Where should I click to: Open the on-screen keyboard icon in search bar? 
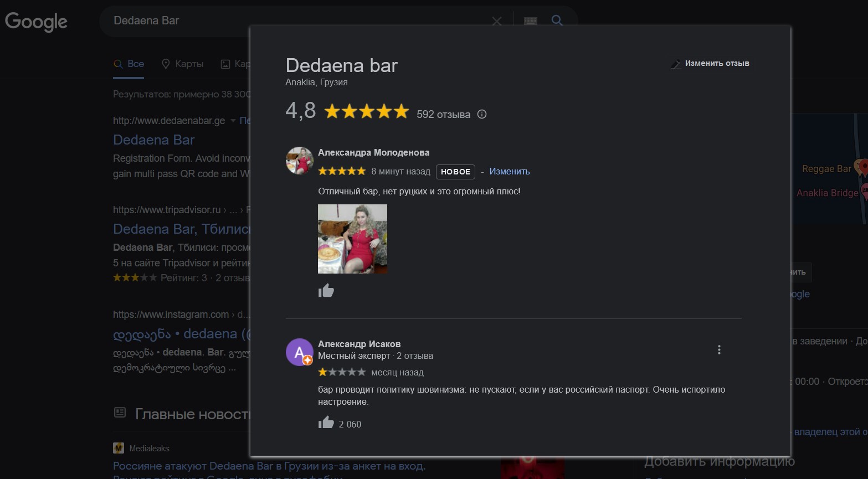pos(530,21)
